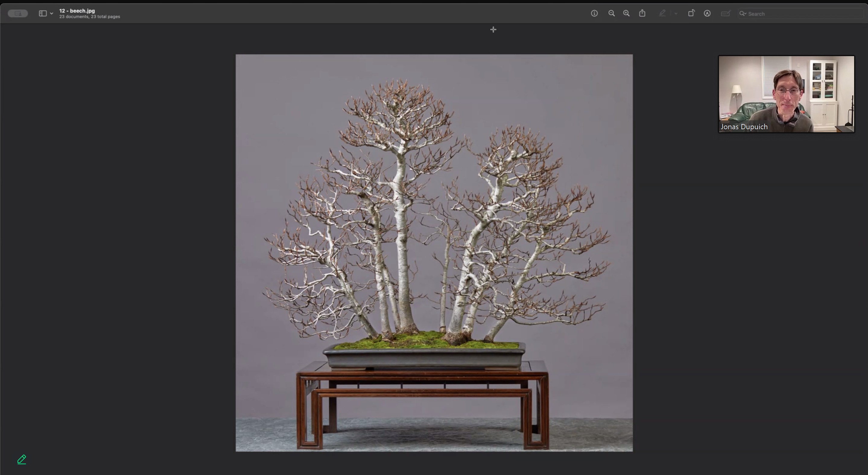Click the screen-sharing pill button at top left
Viewport: 868px width, 475px height.
(x=18, y=14)
